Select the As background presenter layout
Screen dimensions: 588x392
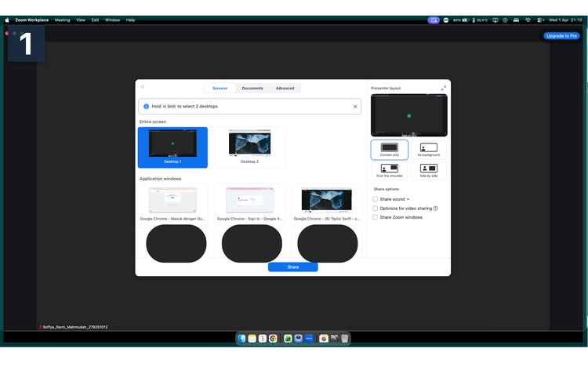point(429,150)
